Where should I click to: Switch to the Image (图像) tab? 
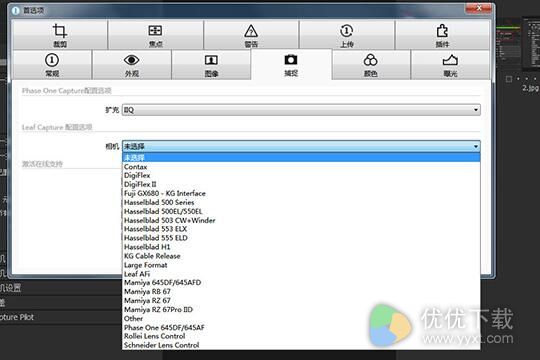tap(211, 65)
